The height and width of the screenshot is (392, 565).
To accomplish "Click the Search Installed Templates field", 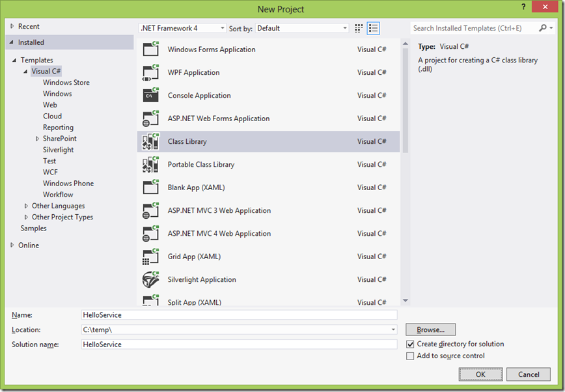I will click(473, 28).
